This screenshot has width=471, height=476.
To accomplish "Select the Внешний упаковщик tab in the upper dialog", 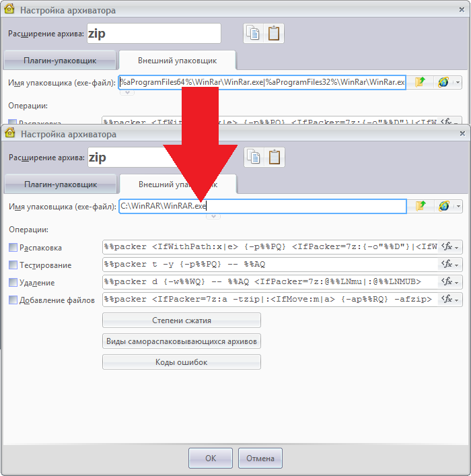I will [x=177, y=61].
